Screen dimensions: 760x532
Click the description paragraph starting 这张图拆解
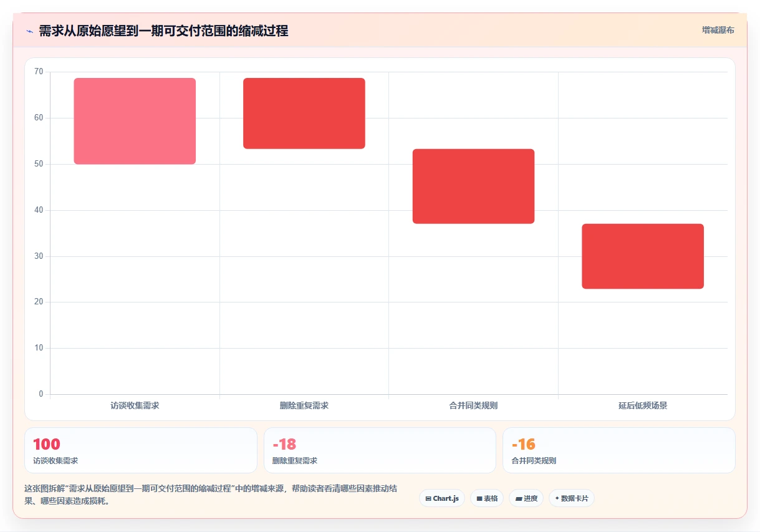[x=211, y=495]
